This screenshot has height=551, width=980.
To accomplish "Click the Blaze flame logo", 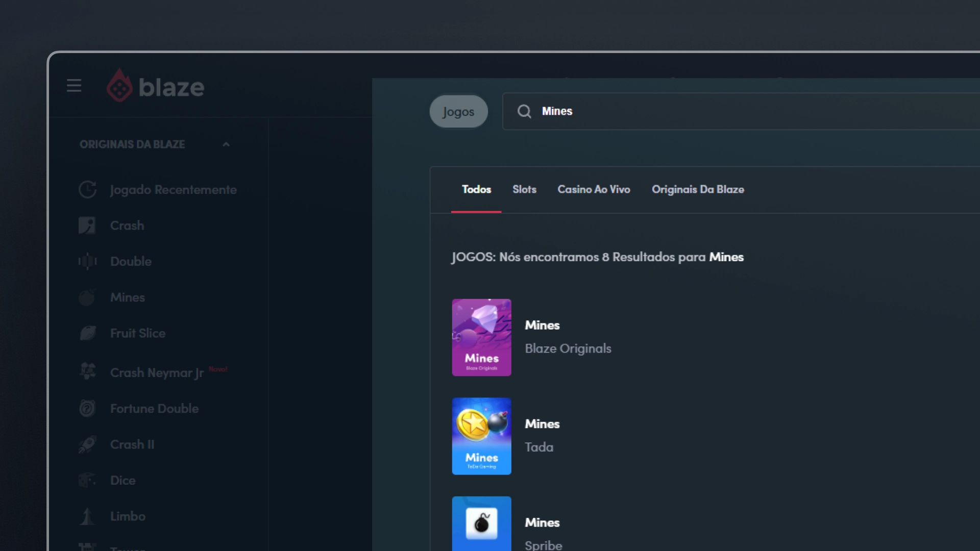I will click(119, 86).
